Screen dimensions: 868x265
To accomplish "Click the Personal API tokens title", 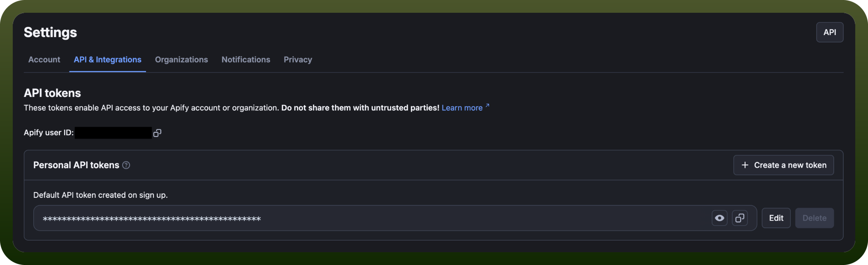I will (76, 165).
